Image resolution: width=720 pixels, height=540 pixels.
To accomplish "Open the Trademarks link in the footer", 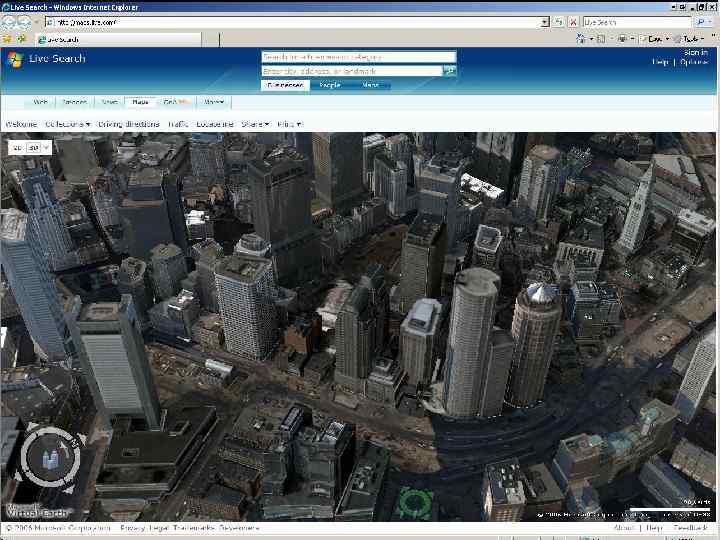I will click(193, 528).
